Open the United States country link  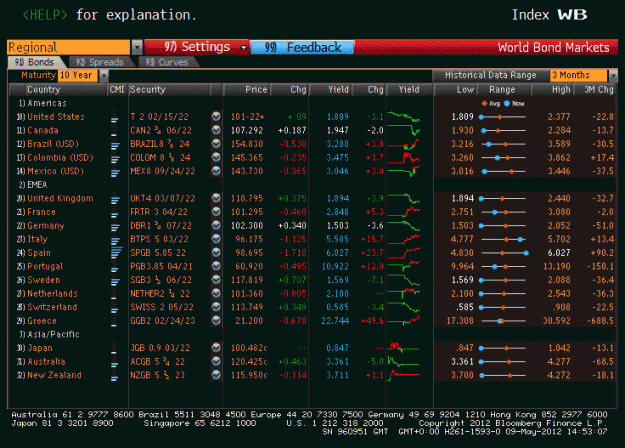(56, 117)
